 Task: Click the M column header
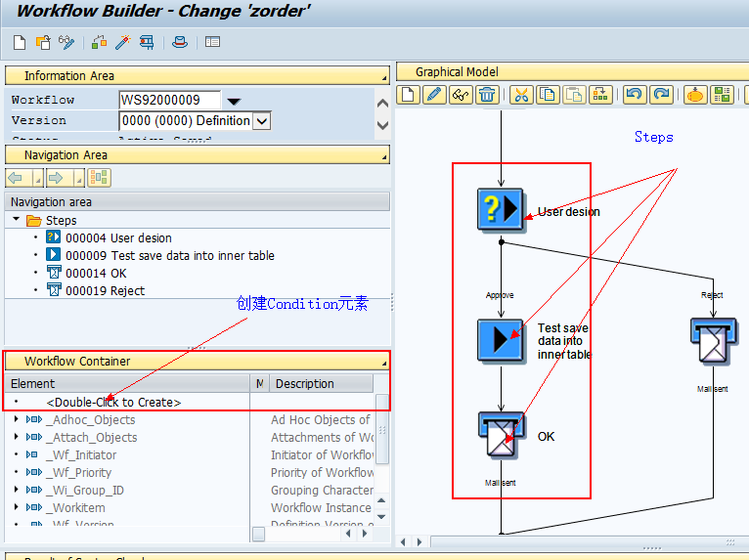259,383
